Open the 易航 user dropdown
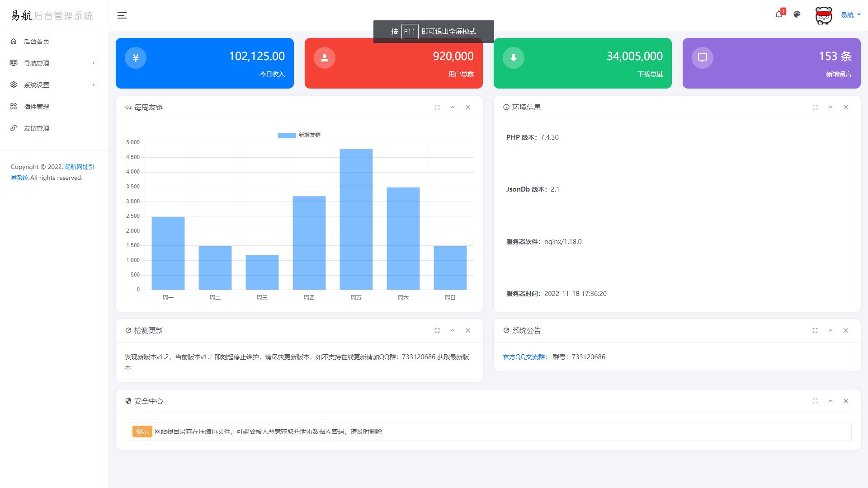This screenshot has width=868, height=488. [850, 15]
